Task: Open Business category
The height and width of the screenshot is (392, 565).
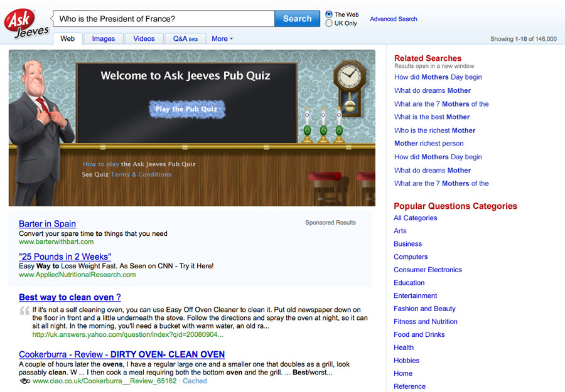Action: 407,244
